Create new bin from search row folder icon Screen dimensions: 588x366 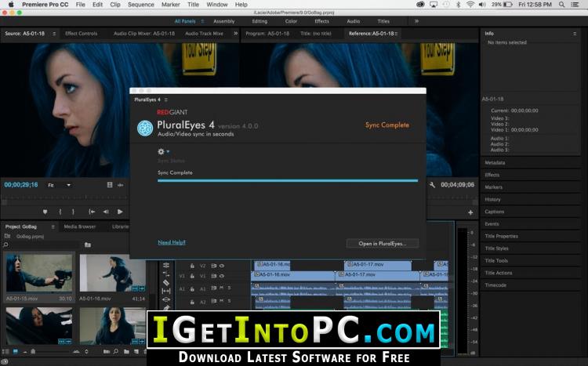click(x=88, y=245)
